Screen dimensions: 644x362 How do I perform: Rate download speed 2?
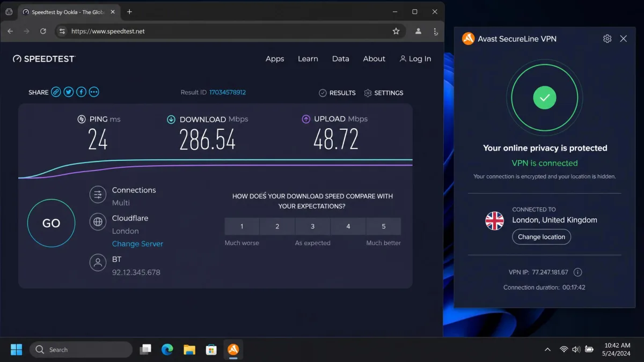coord(277,226)
